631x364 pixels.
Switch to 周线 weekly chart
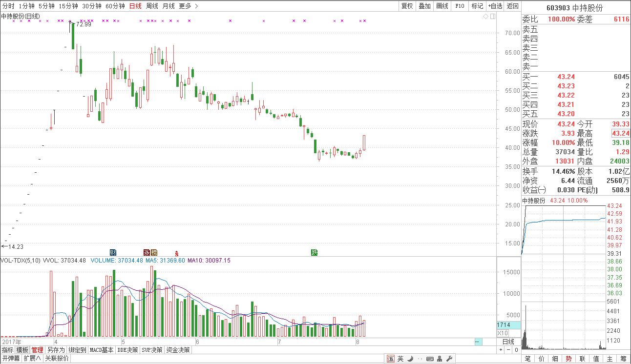[x=152, y=6]
